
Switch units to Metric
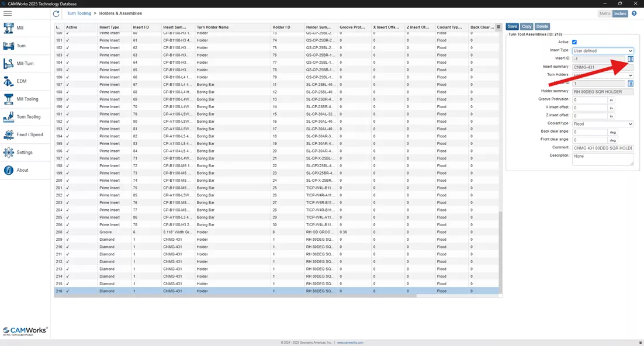pyautogui.click(x=605, y=13)
